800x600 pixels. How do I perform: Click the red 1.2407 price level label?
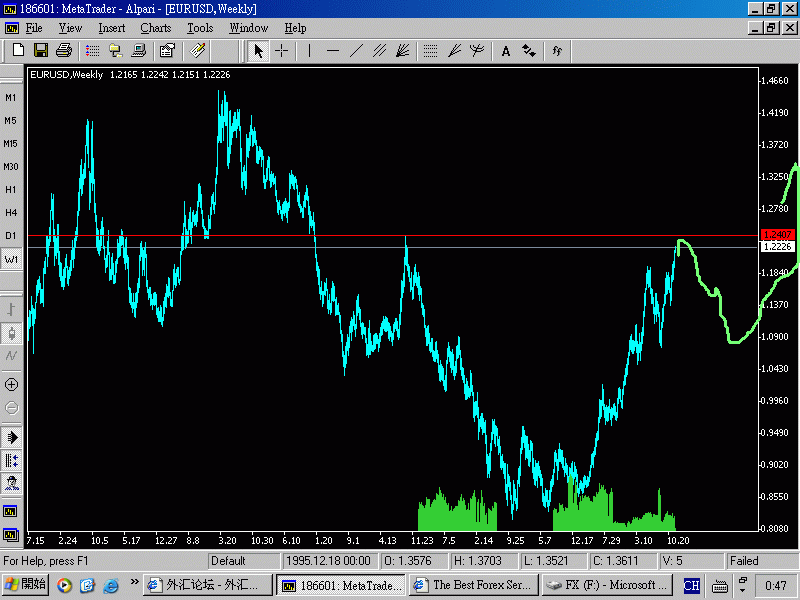click(x=777, y=235)
